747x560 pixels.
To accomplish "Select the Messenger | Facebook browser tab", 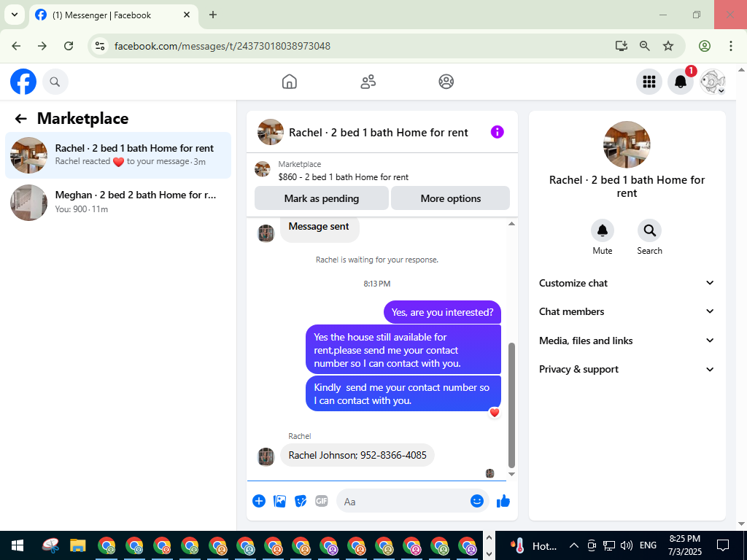I will point(113,15).
